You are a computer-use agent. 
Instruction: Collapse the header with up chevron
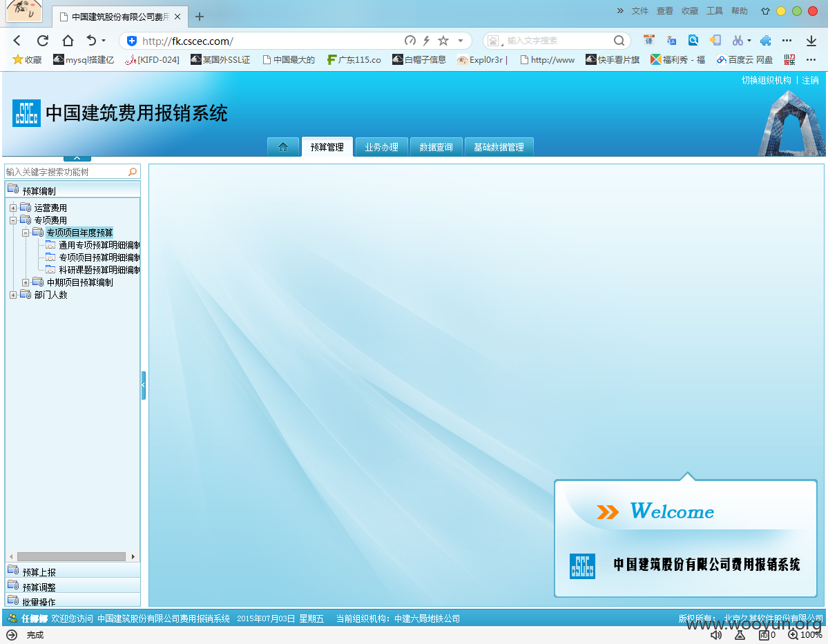pyautogui.click(x=77, y=158)
